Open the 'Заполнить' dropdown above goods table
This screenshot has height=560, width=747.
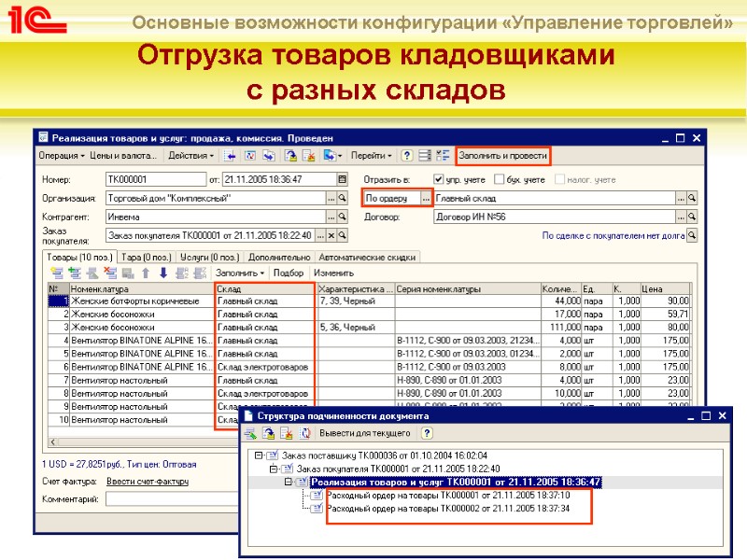click(238, 273)
